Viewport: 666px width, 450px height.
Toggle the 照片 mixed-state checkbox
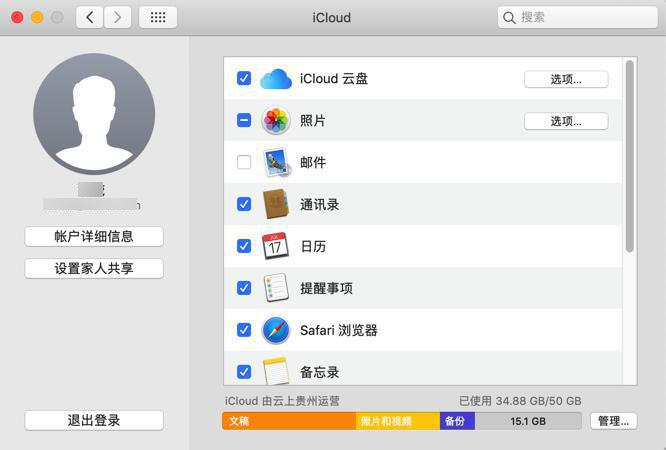pyautogui.click(x=244, y=120)
